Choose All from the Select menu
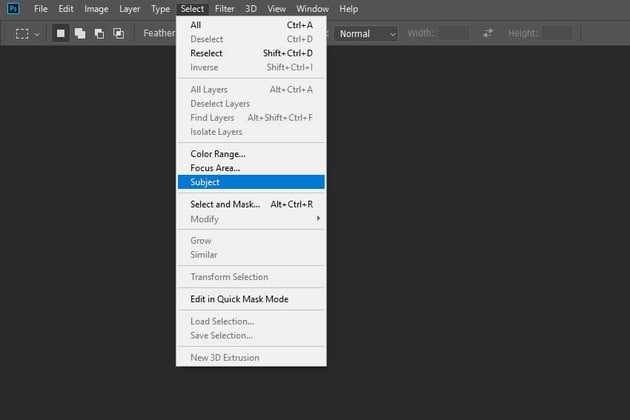This screenshot has height=420, width=630. [251, 25]
